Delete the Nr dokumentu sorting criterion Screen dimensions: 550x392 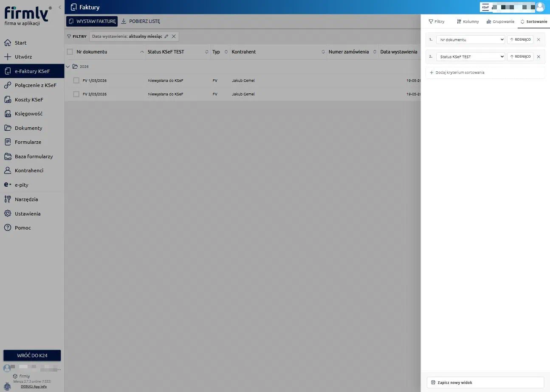tap(539, 39)
